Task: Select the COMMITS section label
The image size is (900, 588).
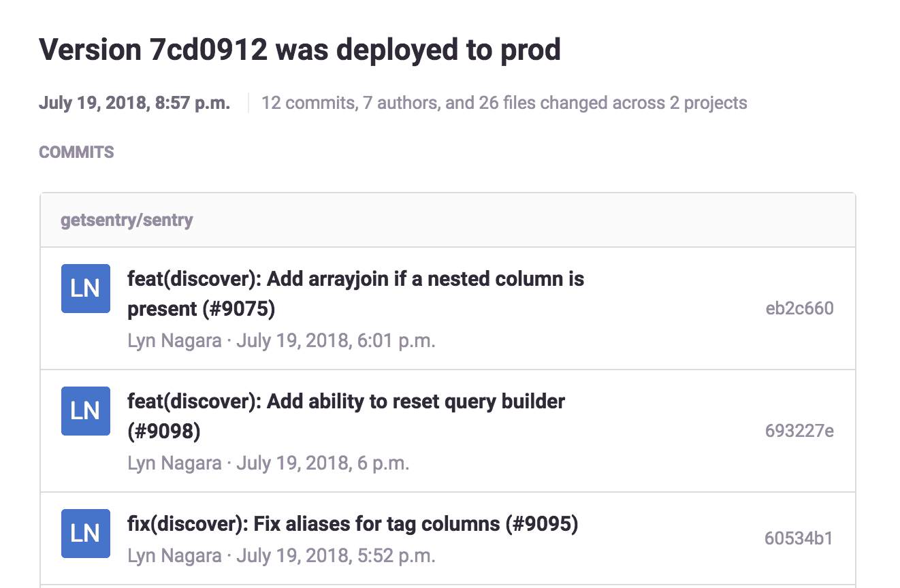Action: click(x=76, y=152)
